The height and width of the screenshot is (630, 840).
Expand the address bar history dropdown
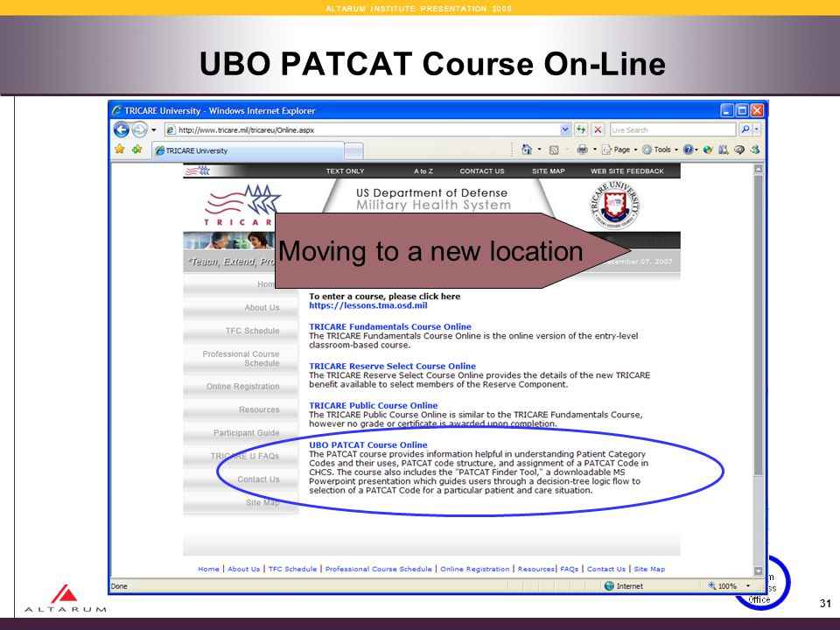click(x=565, y=129)
